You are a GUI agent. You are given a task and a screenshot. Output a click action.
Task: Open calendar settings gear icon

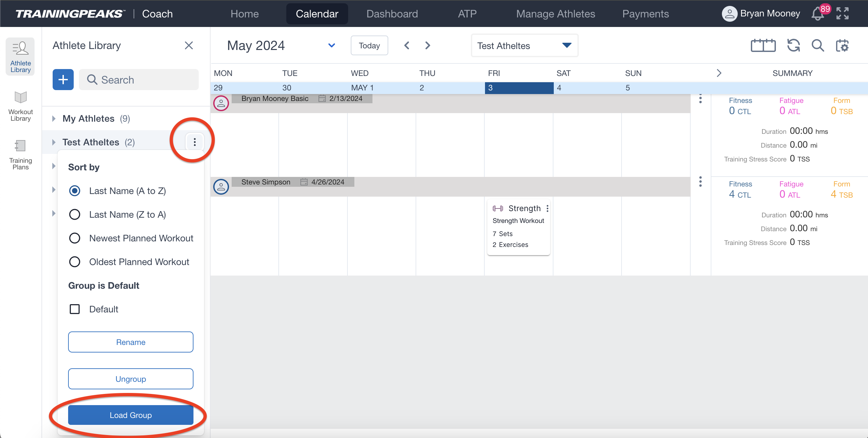[842, 45]
